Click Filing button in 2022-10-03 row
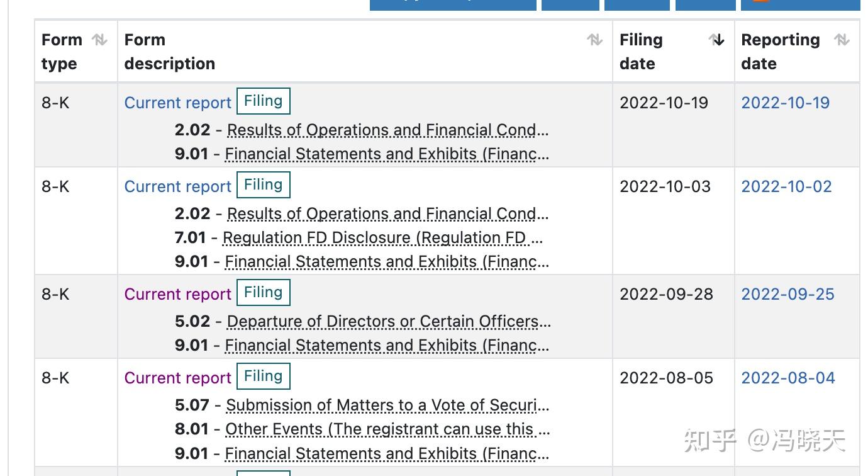This screenshot has height=476, width=868. [263, 185]
